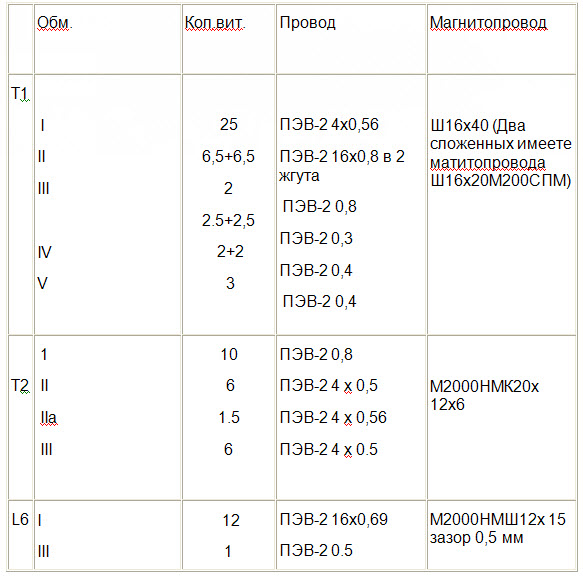Screen dimensions: 583x576
Task: Click the core text 'Ш16х40 (Два'
Action: [x=478, y=126]
